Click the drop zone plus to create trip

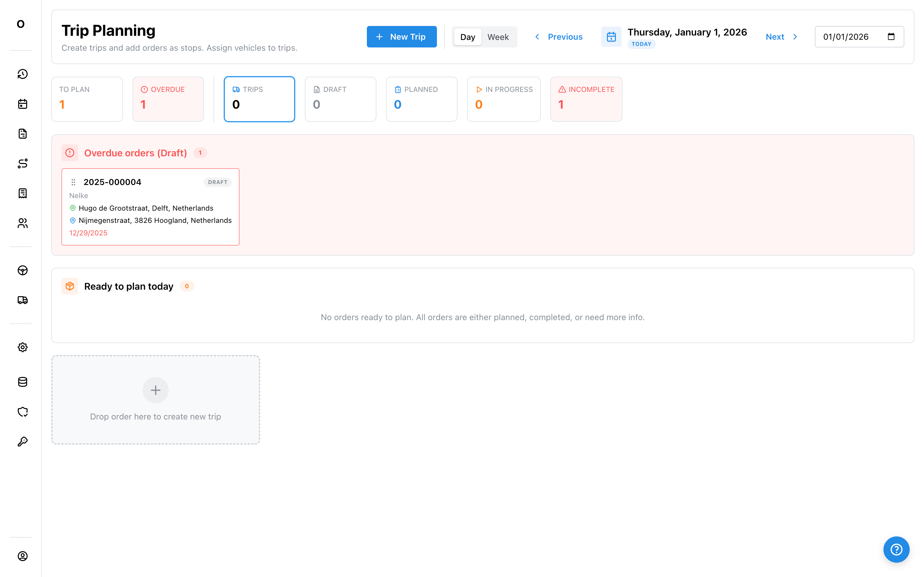pos(155,390)
